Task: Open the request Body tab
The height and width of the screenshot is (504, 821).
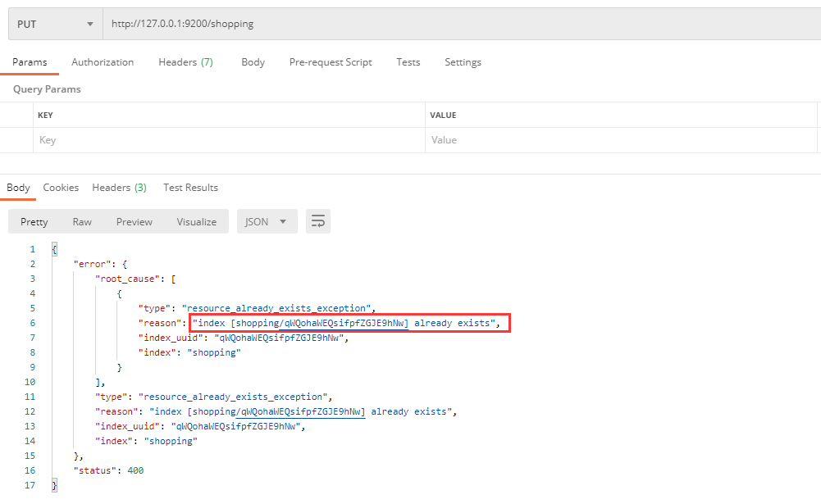Action: point(253,62)
